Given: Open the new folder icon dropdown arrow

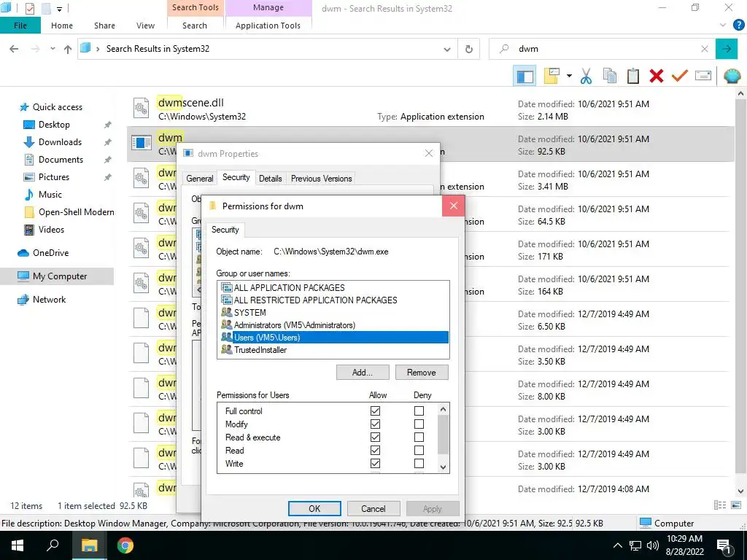Looking at the screenshot, I should (569, 76).
